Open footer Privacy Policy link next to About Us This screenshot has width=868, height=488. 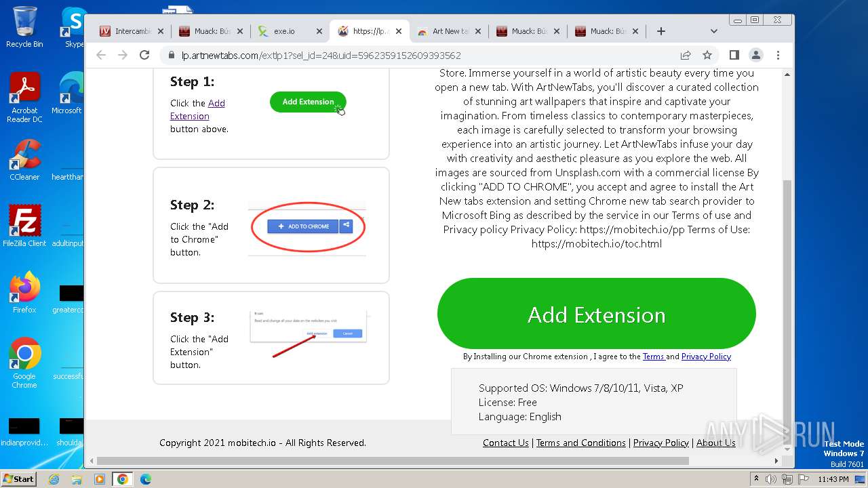coord(661,443)
